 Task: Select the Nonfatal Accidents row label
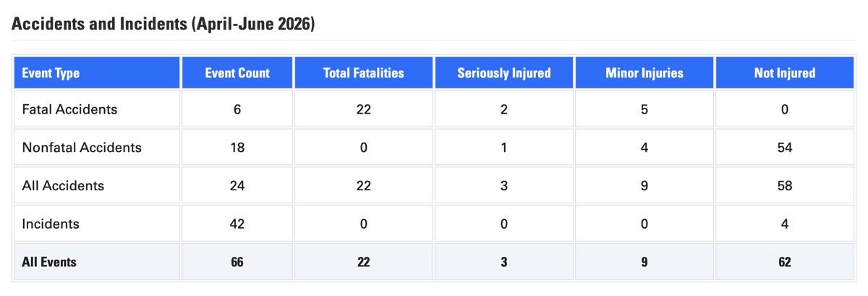pyautogui.click(x=82, y=148)
